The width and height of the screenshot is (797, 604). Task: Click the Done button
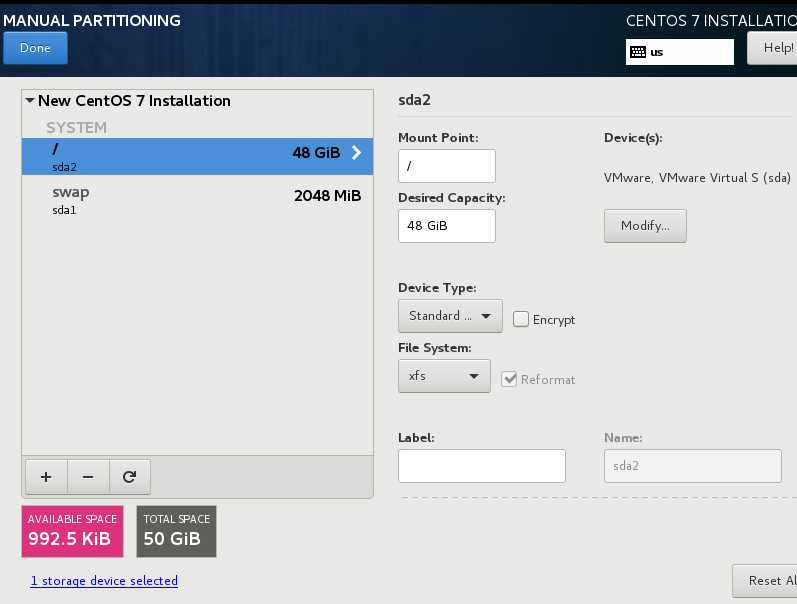35,48
